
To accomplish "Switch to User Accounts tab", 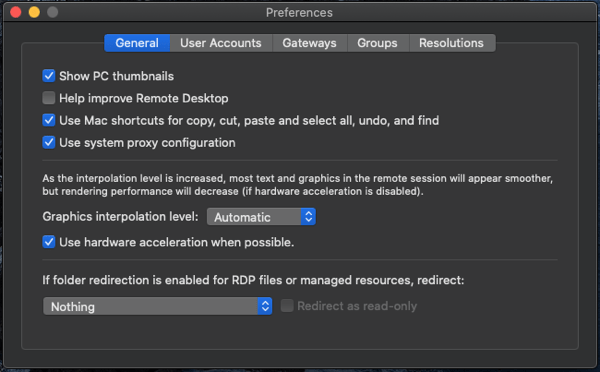I will coord(221,43).
